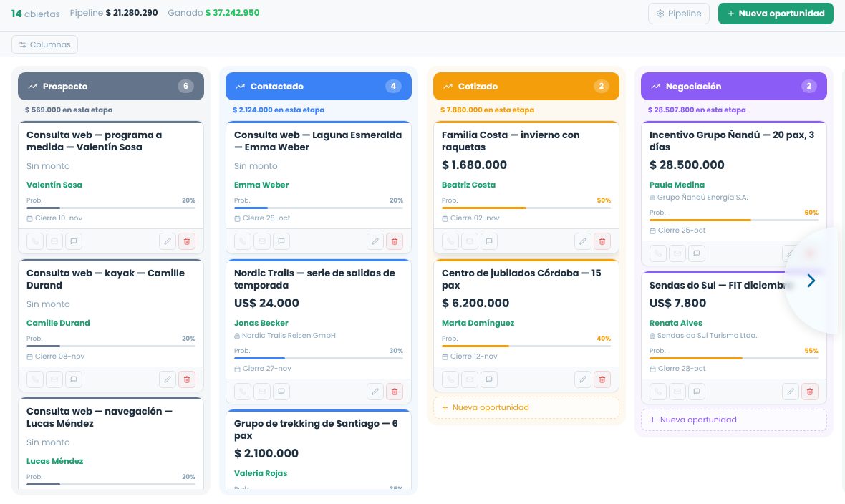Click email icon on Nordic Trails card
This screenshot has height=504, width=845.
tap(262, 392)
